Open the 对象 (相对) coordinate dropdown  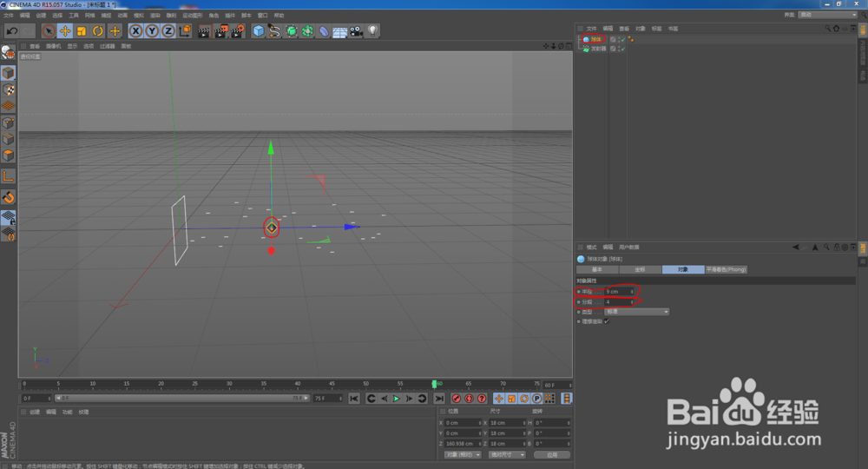[463, 454]
